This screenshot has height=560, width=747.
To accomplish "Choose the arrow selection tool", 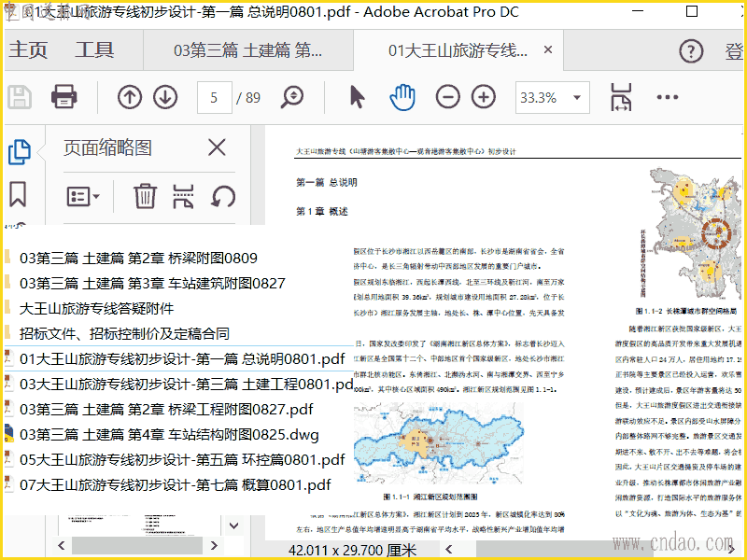I will coord(358,97).
